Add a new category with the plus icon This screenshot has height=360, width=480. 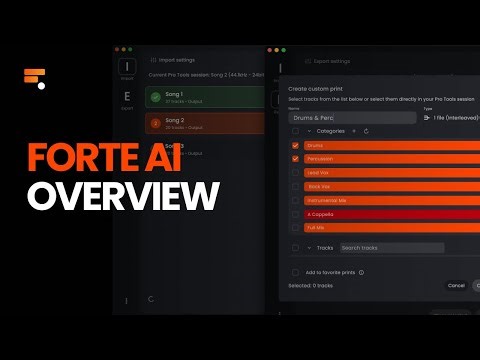click(x=354, y=131)
